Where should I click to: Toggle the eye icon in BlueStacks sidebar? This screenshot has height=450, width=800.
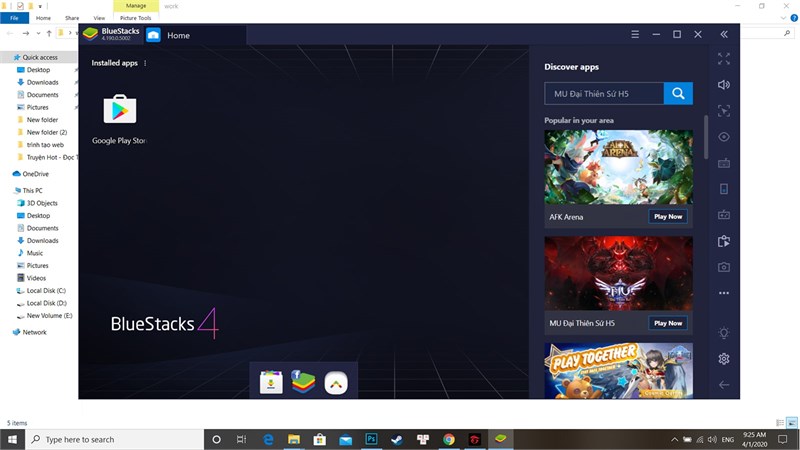click(723, 137)
